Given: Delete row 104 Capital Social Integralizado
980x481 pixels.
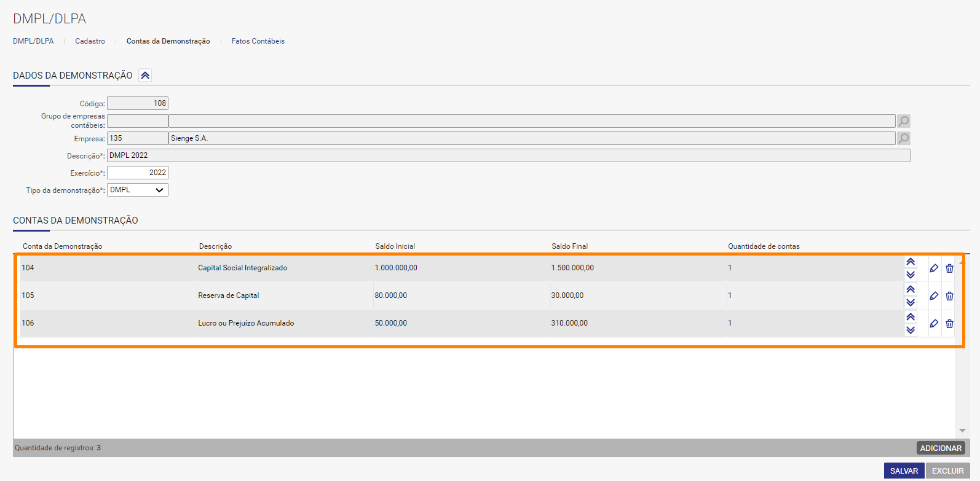Looking at the screenshot, I should [949, 268].
